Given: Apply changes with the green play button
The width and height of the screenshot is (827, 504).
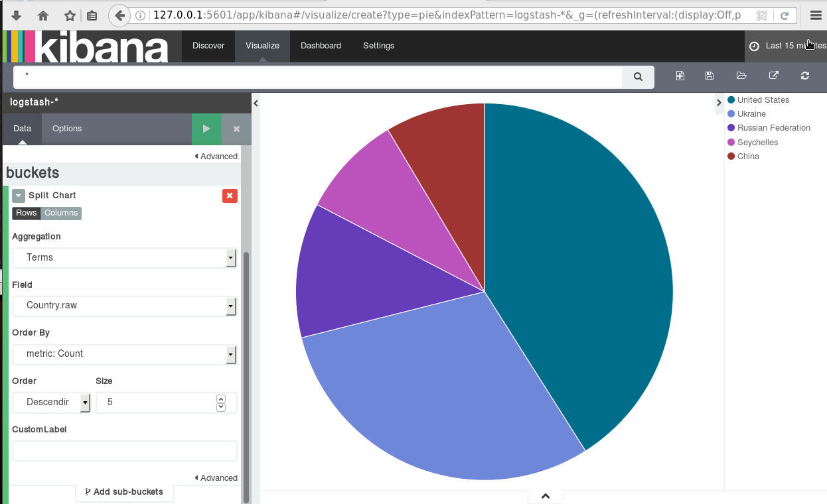Looking at the screenshot, I should point(206,129).
